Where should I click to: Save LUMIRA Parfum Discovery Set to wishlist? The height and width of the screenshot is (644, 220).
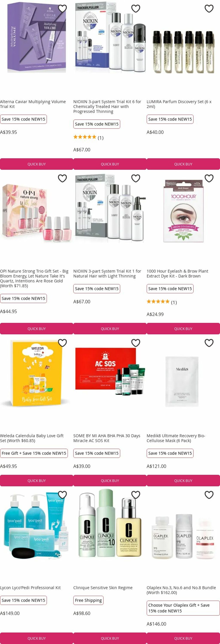tap(209, 9)
